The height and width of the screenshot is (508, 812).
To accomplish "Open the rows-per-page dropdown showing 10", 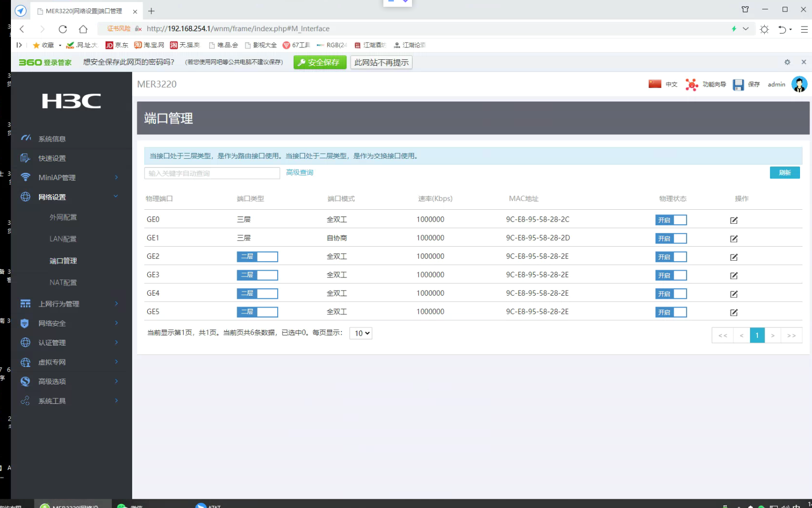I will coord(360,333).
